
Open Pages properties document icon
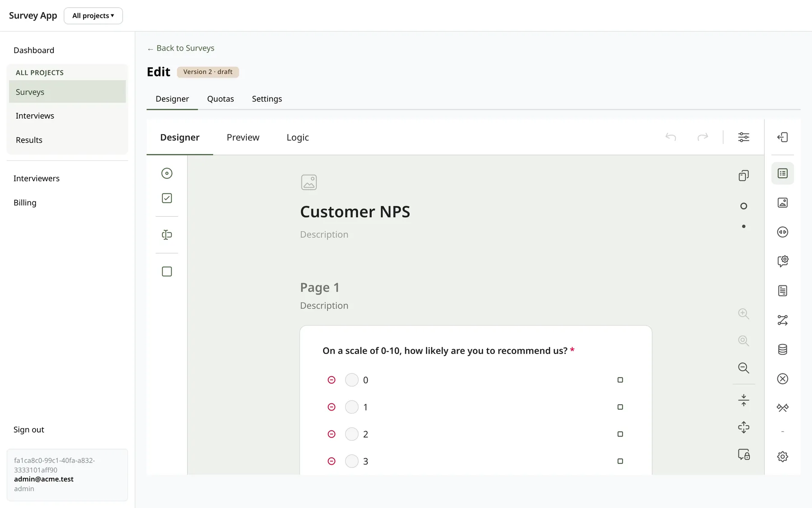click(x=783, y=291)
